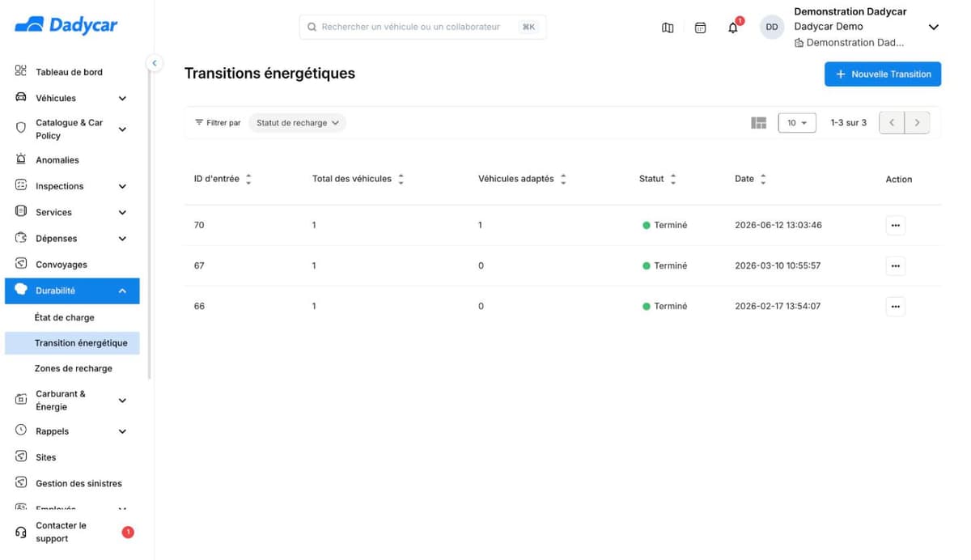This screenshot has height=560, width=971.
Task: Expand the Dépenses submenu chevron
Action: (x=122, y=239)
